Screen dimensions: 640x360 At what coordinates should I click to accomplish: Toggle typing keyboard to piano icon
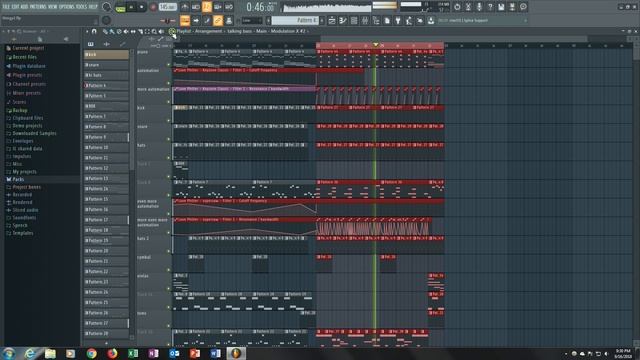[x=185, y=20]
